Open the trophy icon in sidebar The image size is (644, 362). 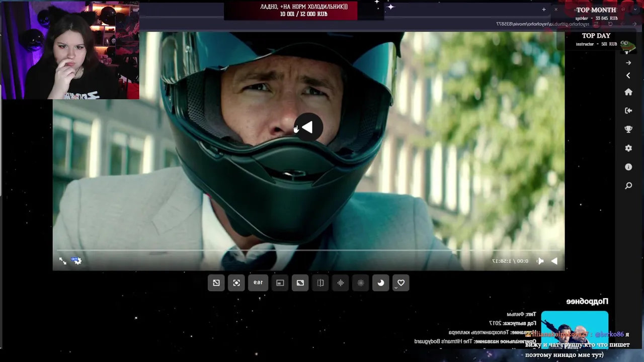point(628,129)
